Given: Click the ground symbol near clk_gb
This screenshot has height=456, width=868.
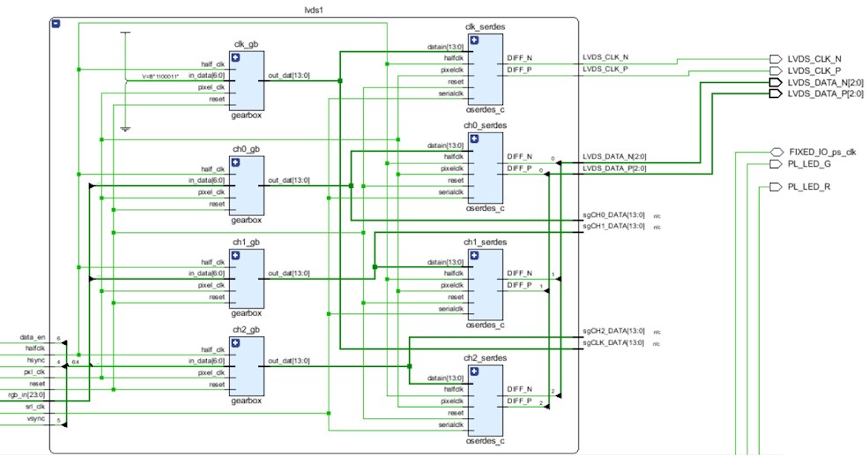Looking at the screenshot, I should [126, 129].
